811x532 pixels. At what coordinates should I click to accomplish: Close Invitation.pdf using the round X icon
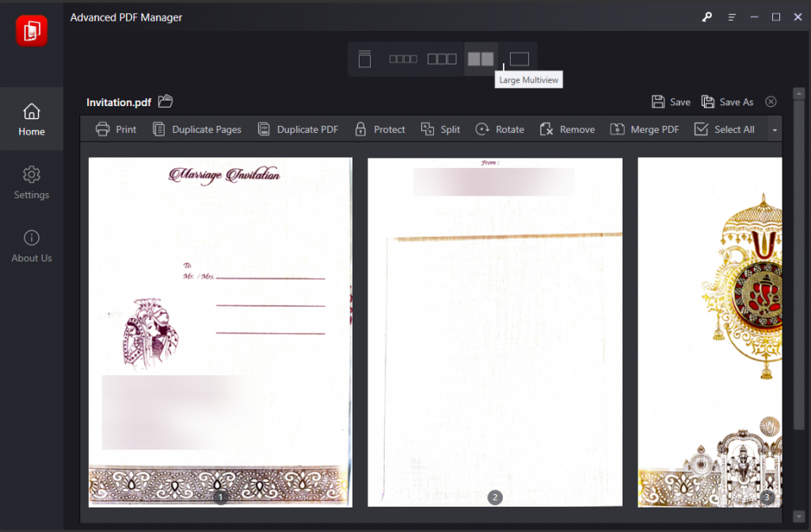[x=771, y=101]
